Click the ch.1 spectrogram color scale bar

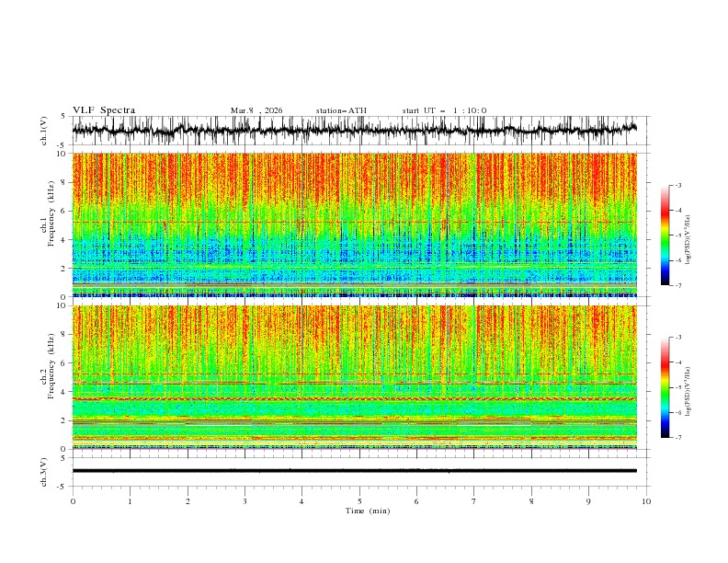point(665,236)
